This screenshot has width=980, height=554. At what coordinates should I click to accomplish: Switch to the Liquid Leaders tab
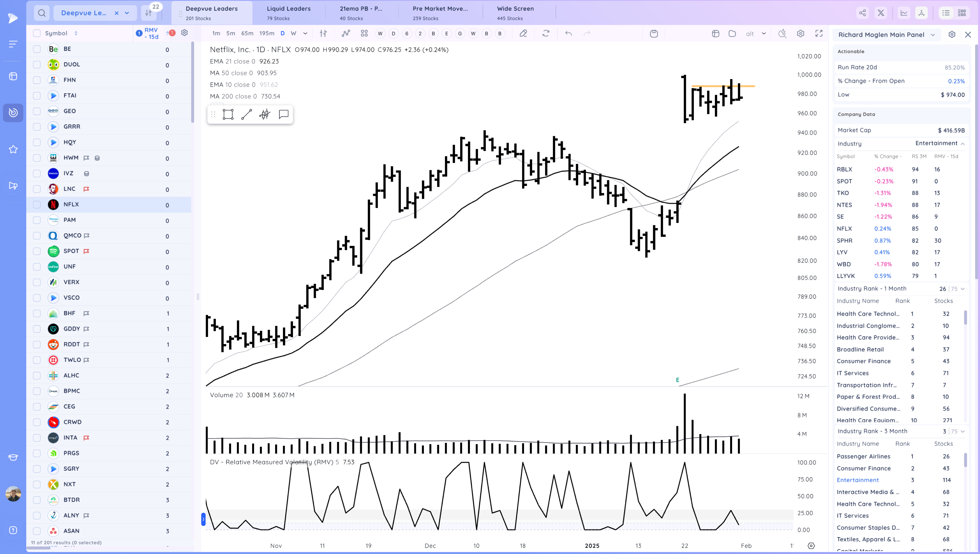(x=288, y=12)
